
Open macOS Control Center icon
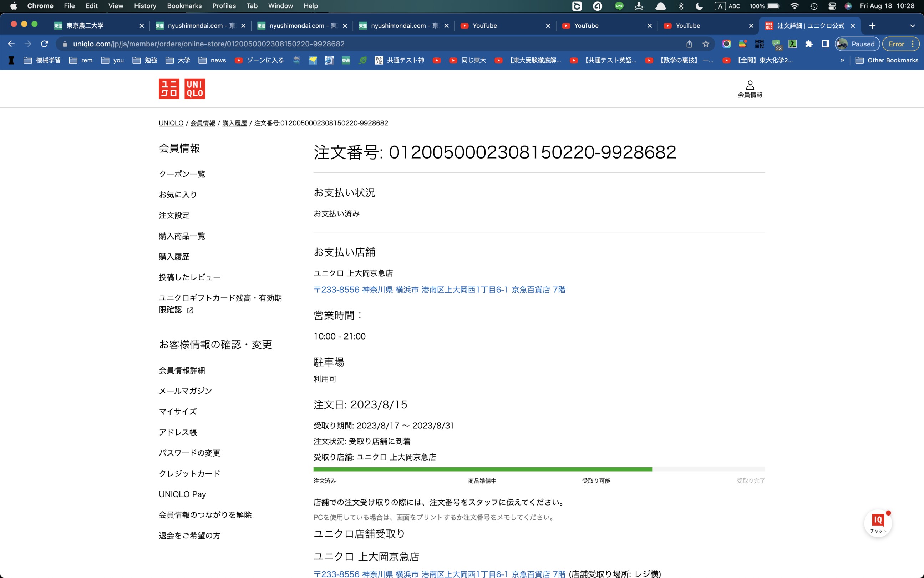pos(832,6)
